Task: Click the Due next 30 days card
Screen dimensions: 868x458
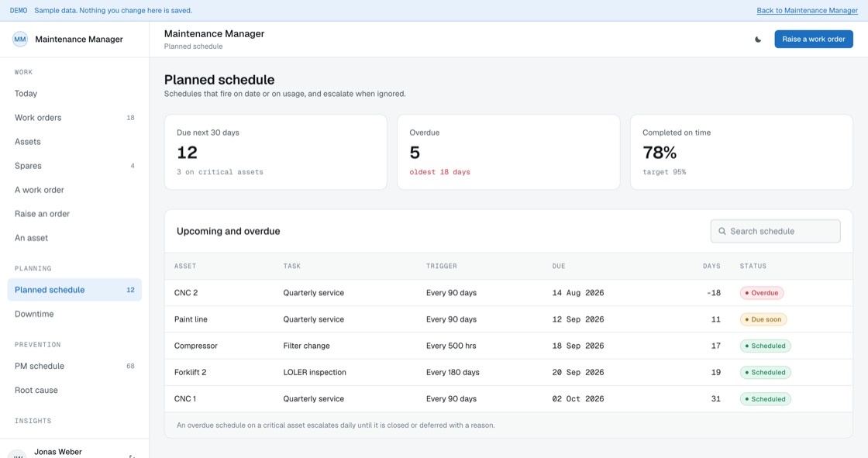Action: [276, 153]
